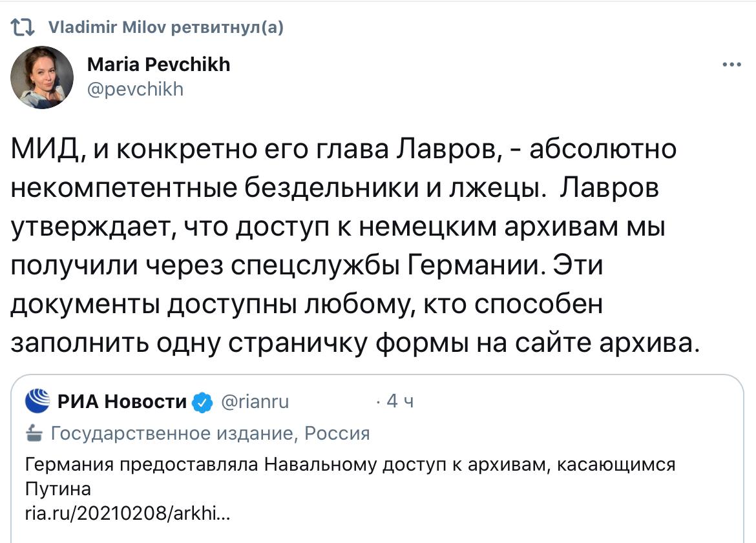Click the @rianru handle
Image resolution: width=756 pixels, height=543 pixels.
point(255,402)
